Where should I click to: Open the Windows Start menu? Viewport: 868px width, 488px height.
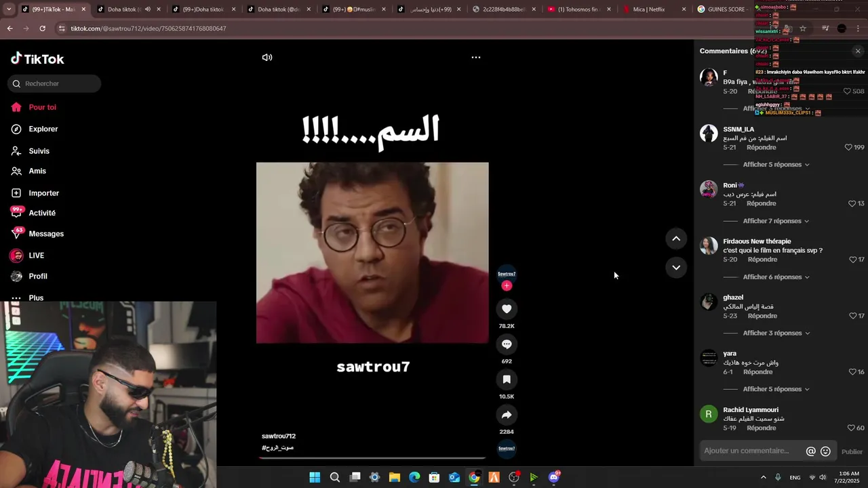pos(315,477)
